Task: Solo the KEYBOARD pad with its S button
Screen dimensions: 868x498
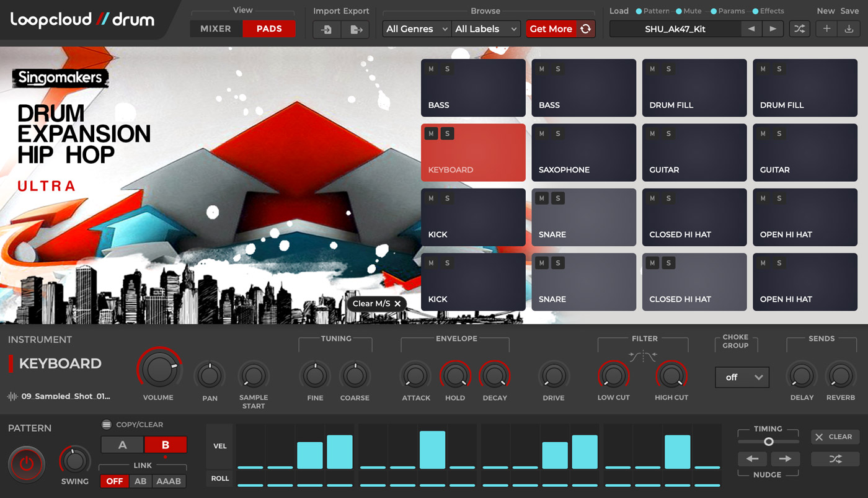Action: click(x=447, y=133)
